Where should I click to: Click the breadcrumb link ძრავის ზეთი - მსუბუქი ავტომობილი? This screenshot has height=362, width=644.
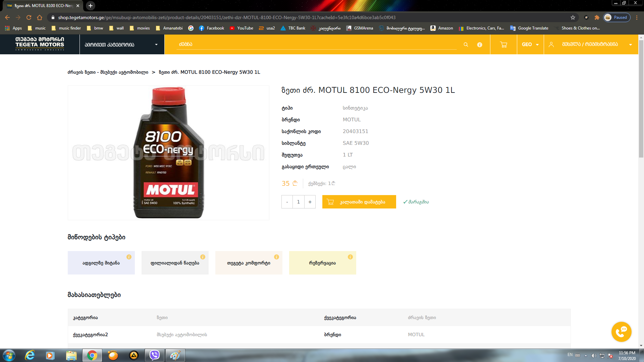(108, 72)
